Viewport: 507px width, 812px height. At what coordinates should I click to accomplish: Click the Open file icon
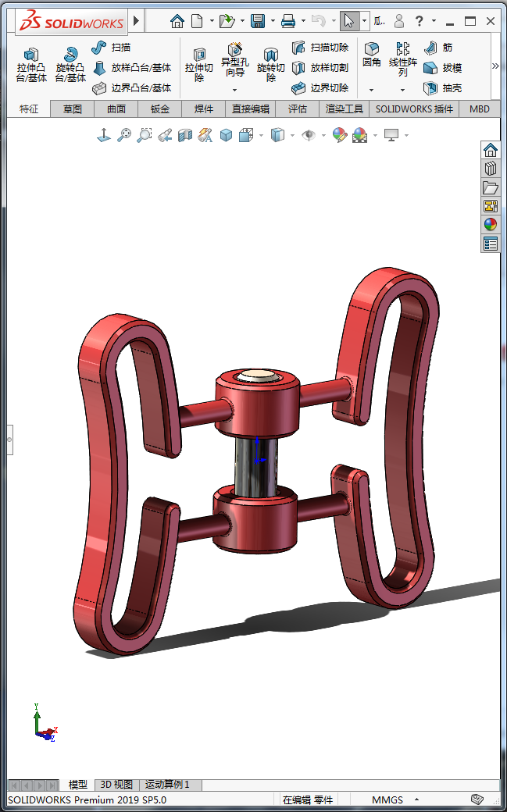click(x=227, y=21)
